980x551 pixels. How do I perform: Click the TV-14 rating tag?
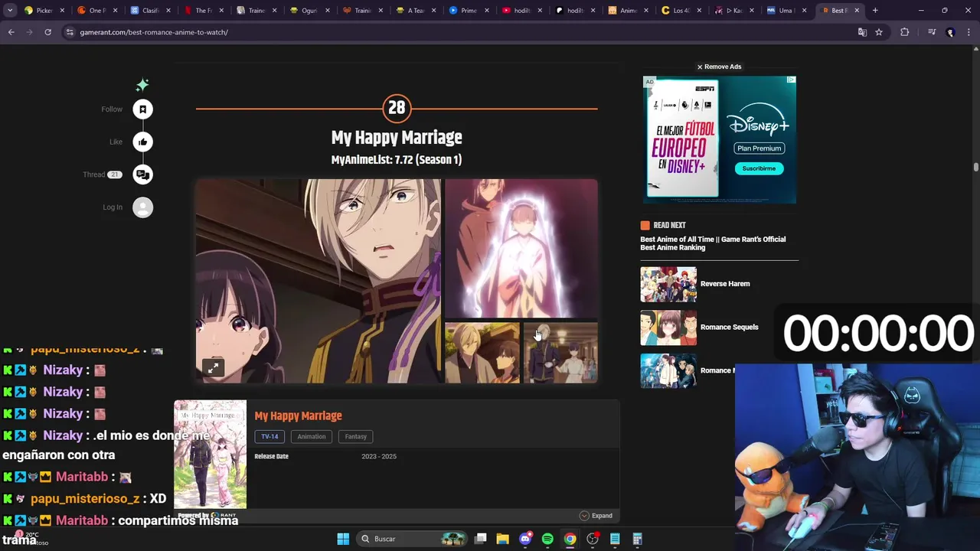[x=269, y=436]
